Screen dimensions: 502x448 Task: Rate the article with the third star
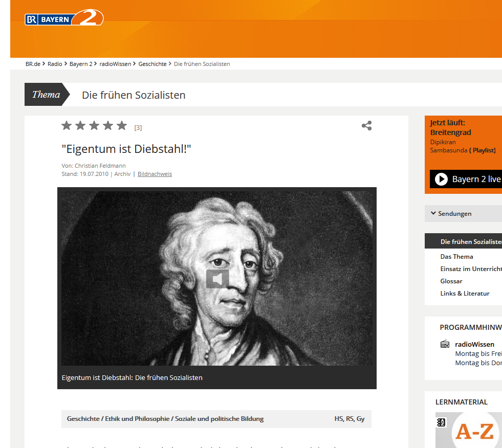click(94, 125)
